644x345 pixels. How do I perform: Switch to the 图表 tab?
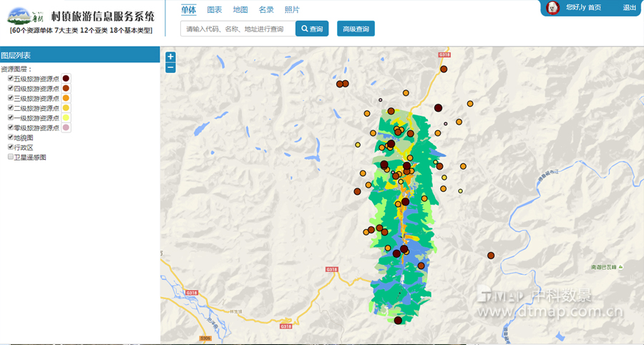coord(214,10)
